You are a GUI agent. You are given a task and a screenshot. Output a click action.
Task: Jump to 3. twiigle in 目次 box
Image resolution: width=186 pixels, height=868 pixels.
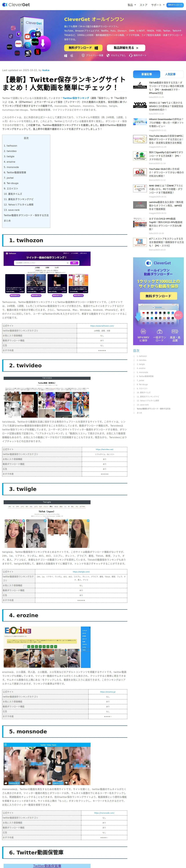pyautogui.click(x=9, y=156)
